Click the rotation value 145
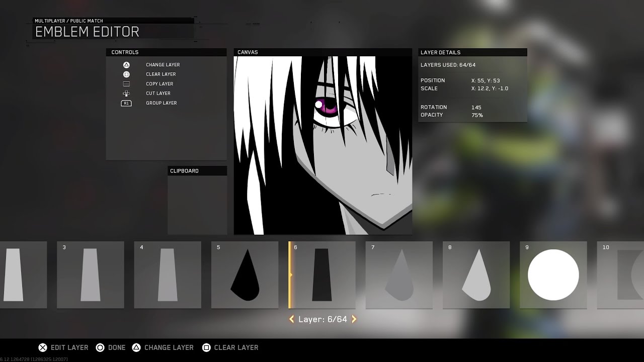Image resolution: width=644 pixels, height=362 pixels. click(476, 108)
